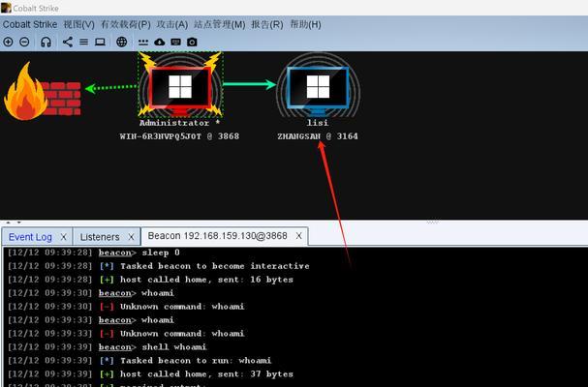
Task: Select the blue lisi beacon host icon
Action: pyautogui.click(x=318, y=85)
